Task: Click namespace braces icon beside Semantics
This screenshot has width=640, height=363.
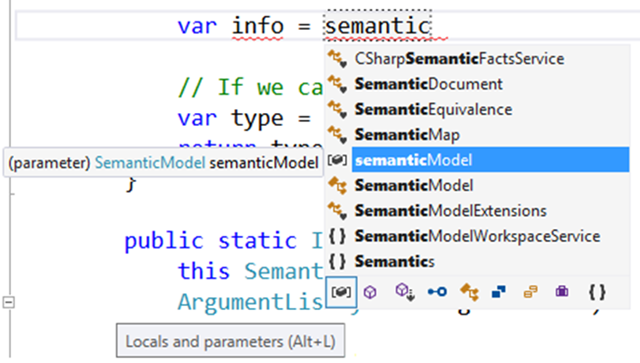Action: coord(338,261)
